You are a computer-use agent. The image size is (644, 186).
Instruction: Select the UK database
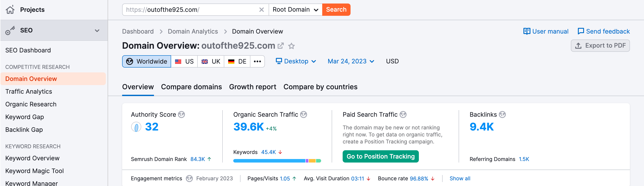point(211,61)
